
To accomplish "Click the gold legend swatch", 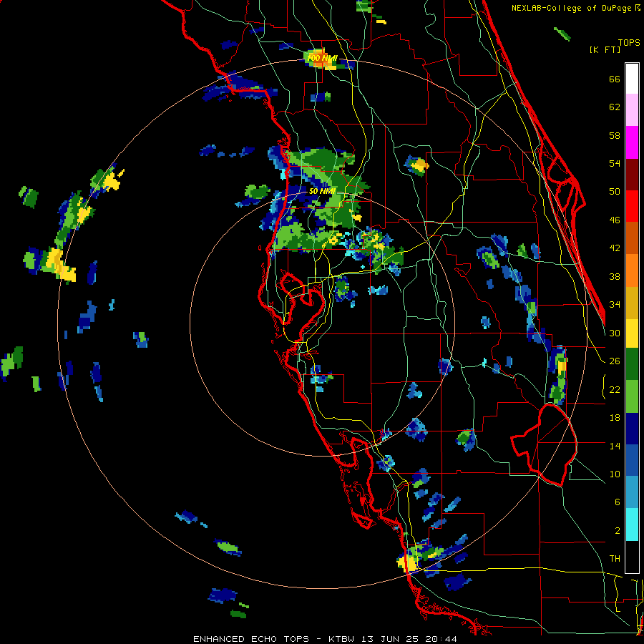I will (632, 302).
